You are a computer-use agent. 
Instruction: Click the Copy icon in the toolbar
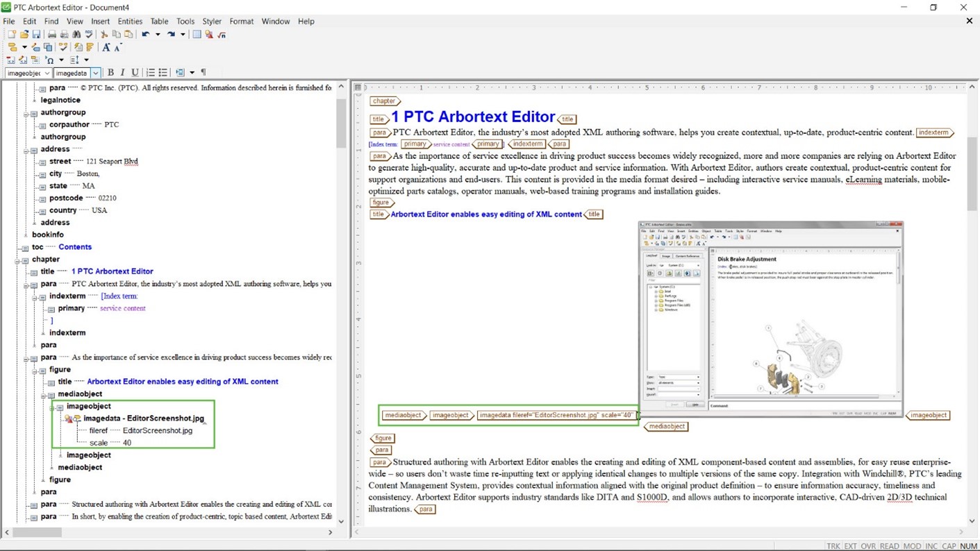coord(116,34)
